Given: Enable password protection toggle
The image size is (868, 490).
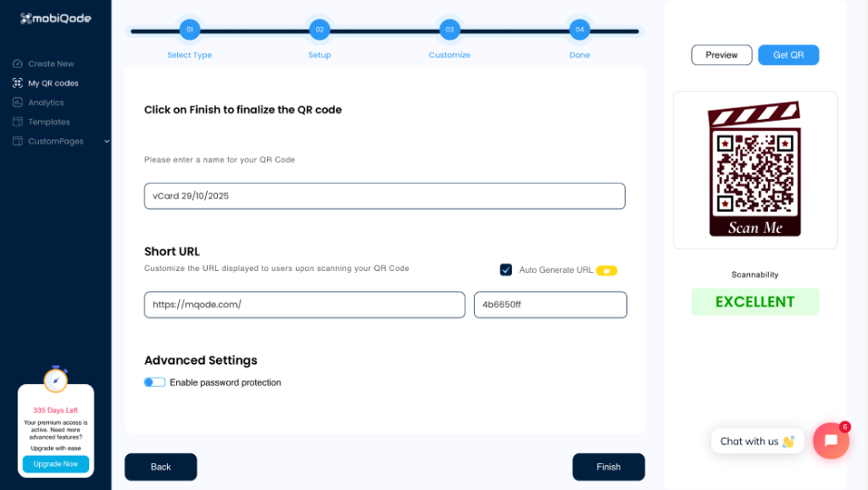Looking at the screenshot, I should point(155,382).
